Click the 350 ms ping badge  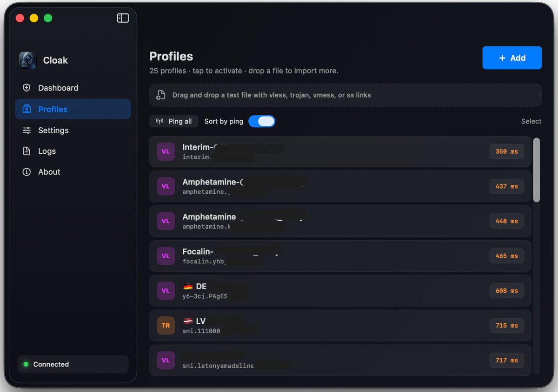507,151
